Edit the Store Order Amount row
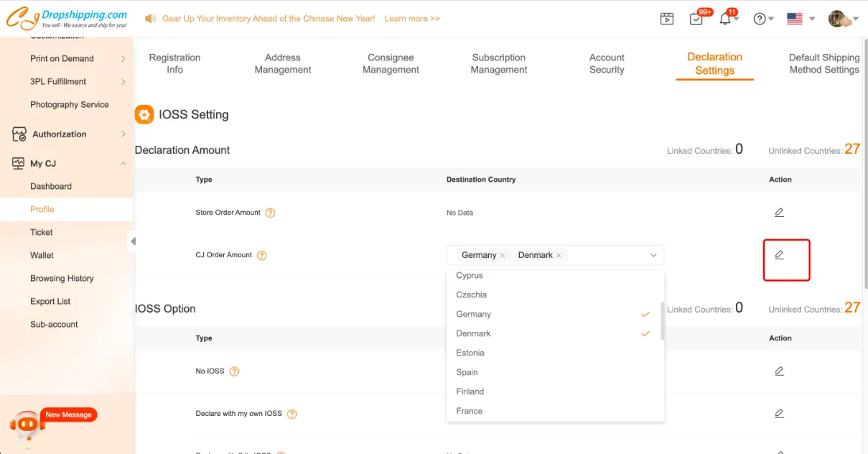Viewport: 868px width, 454px height. [779, 213]
